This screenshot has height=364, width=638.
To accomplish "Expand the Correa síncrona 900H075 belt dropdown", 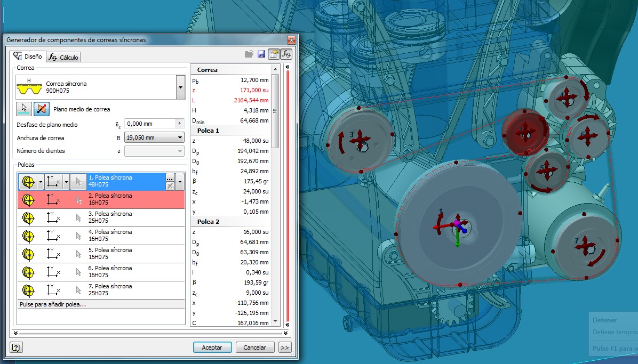I will coord(180,87).
